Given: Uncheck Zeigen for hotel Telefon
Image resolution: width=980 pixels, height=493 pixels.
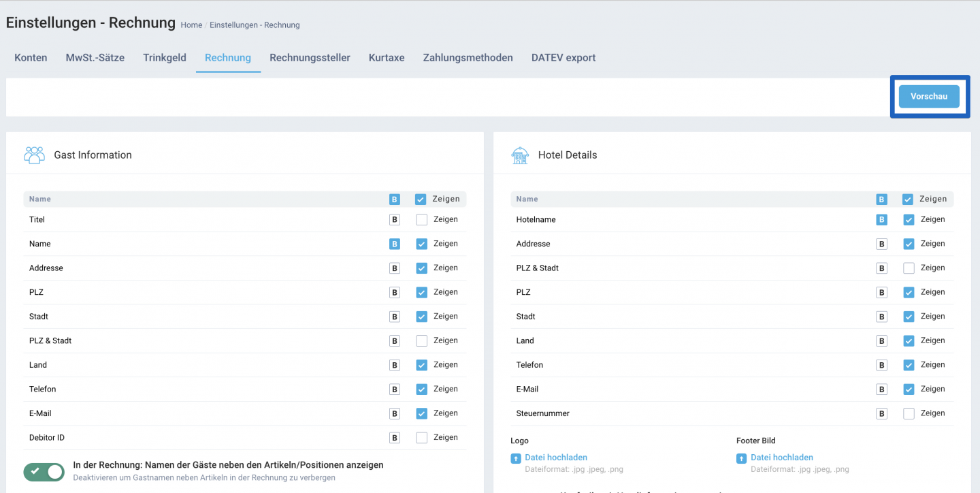Looking at the screenshot, I should (x=909, y=365).
